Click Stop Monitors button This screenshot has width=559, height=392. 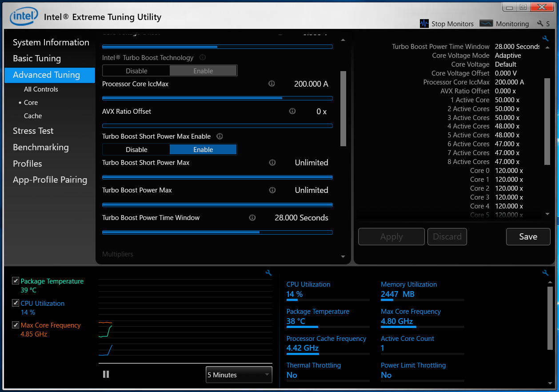tap(447, 24)
